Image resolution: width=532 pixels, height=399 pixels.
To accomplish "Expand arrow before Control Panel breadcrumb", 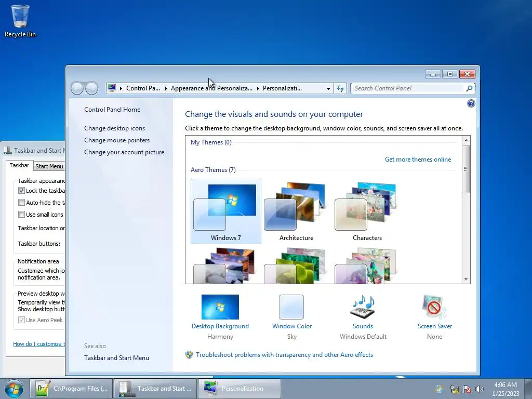I will [x=121, y=88].
